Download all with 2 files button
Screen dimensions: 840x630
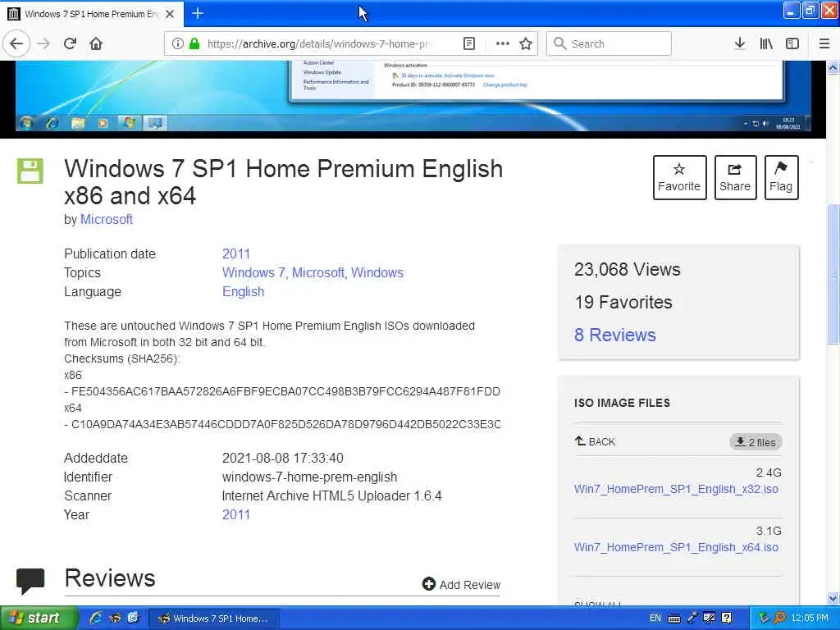coord(756,442)
